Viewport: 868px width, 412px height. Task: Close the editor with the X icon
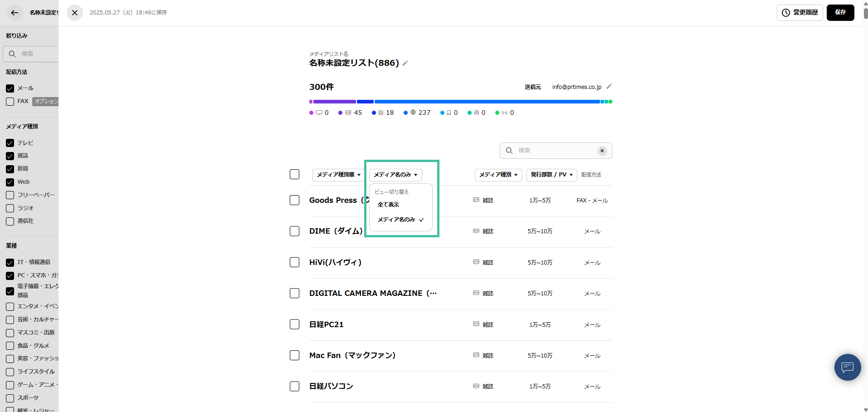[75, 13]
